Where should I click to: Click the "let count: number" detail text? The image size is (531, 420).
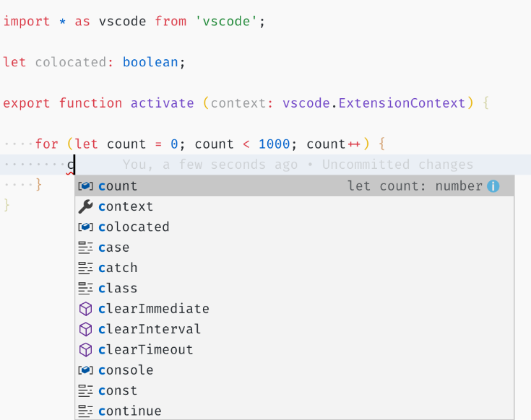(x=415, y=186)
